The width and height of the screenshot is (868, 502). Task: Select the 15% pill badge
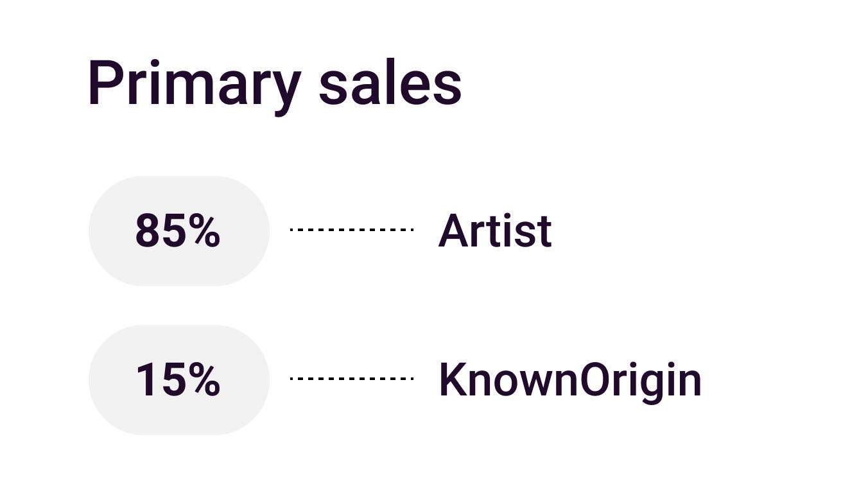coord(178,379)
